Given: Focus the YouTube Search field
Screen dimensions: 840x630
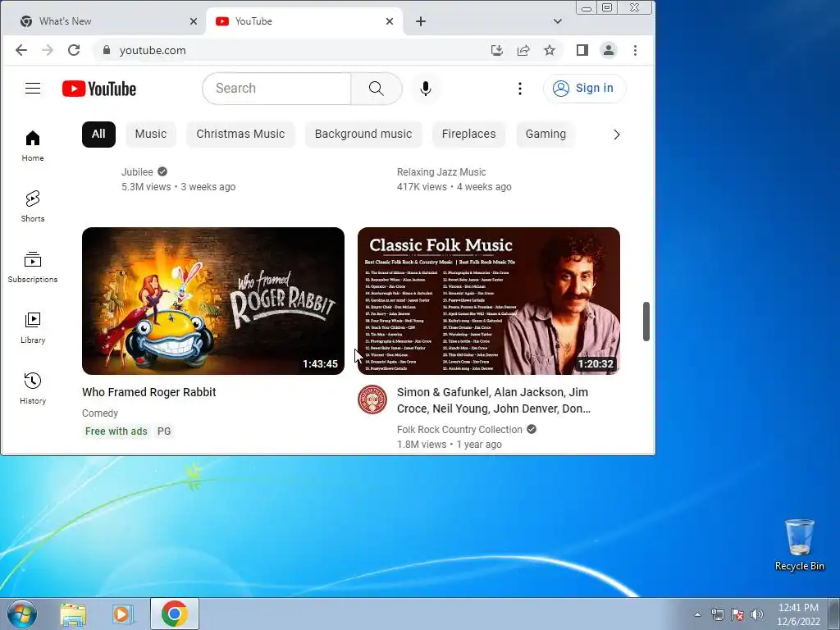Looking at the screenshot, I should click(277, 89).
